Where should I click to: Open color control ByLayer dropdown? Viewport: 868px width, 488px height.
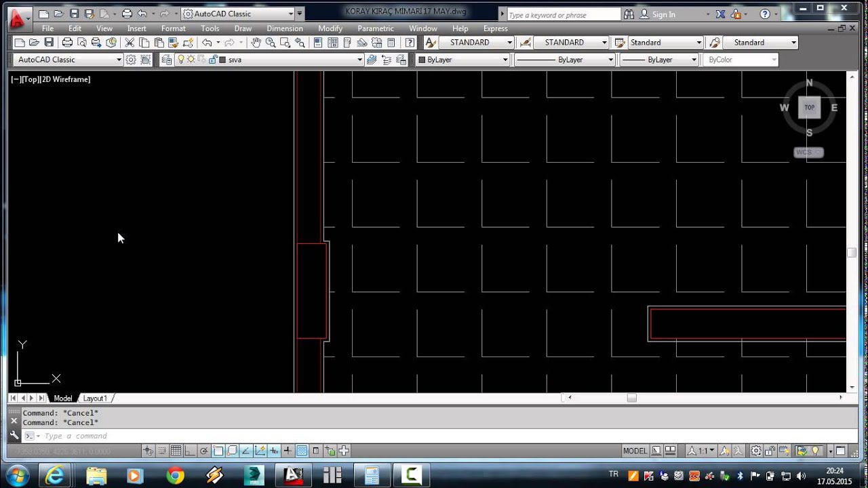click(x=505, y=60)
